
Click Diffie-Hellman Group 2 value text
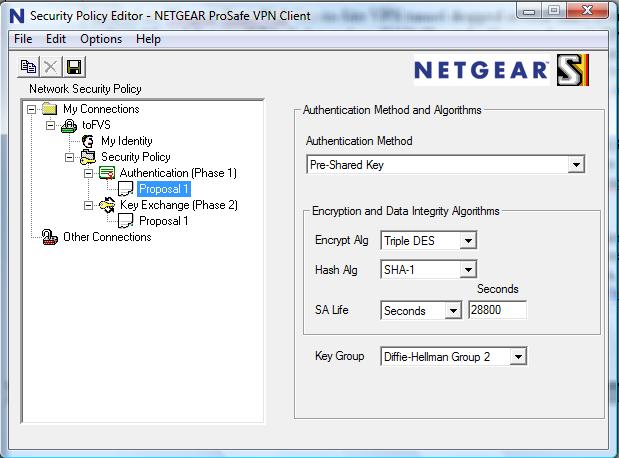tap(437, 357)
